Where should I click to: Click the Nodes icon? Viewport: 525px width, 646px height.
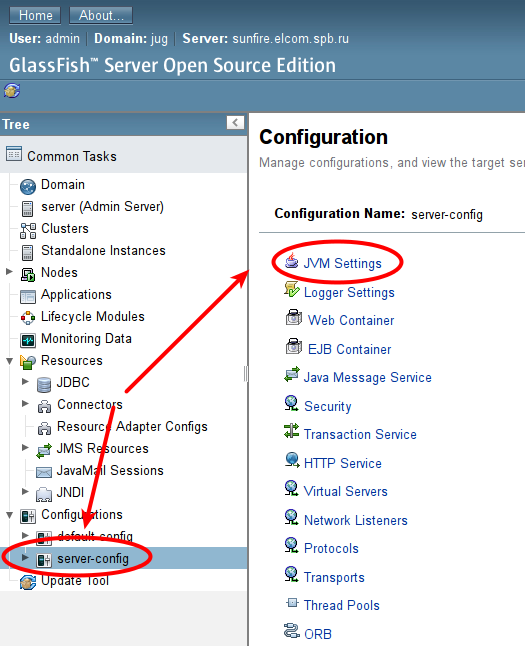point(28,274)
